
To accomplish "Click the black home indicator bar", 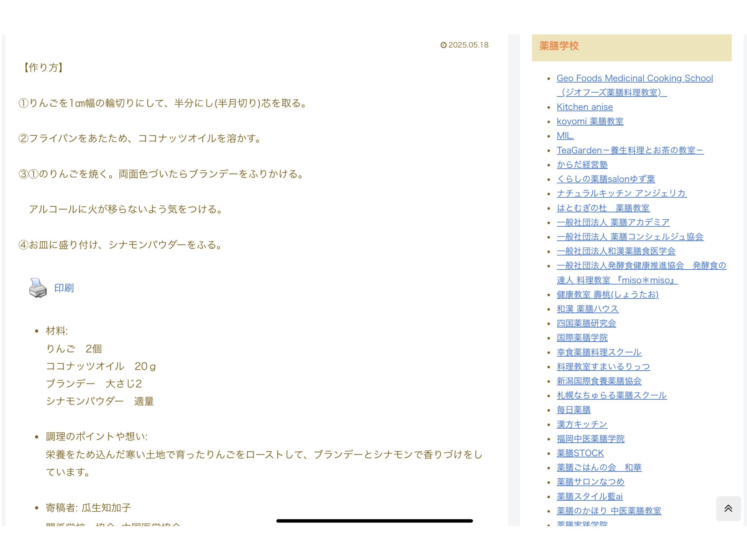I will pos(375,521).
